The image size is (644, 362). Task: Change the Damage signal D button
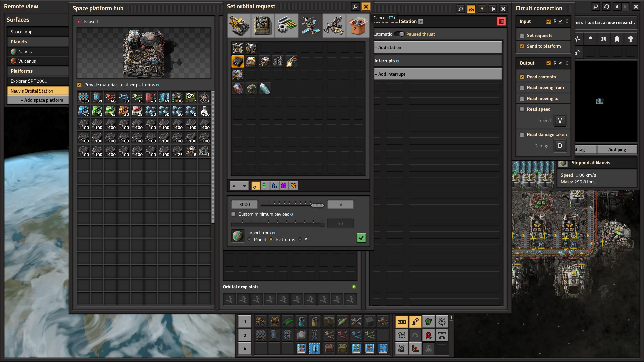(560, 146)
